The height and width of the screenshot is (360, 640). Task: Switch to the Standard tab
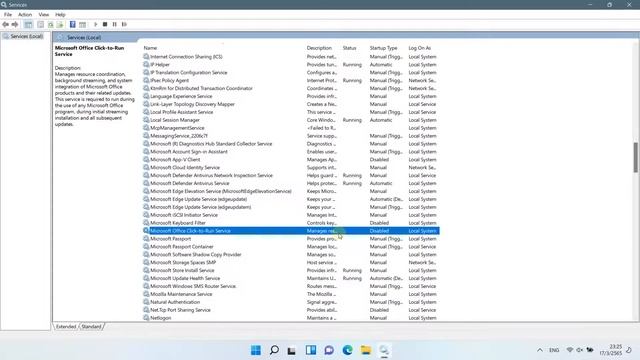(x=91, y=327)
